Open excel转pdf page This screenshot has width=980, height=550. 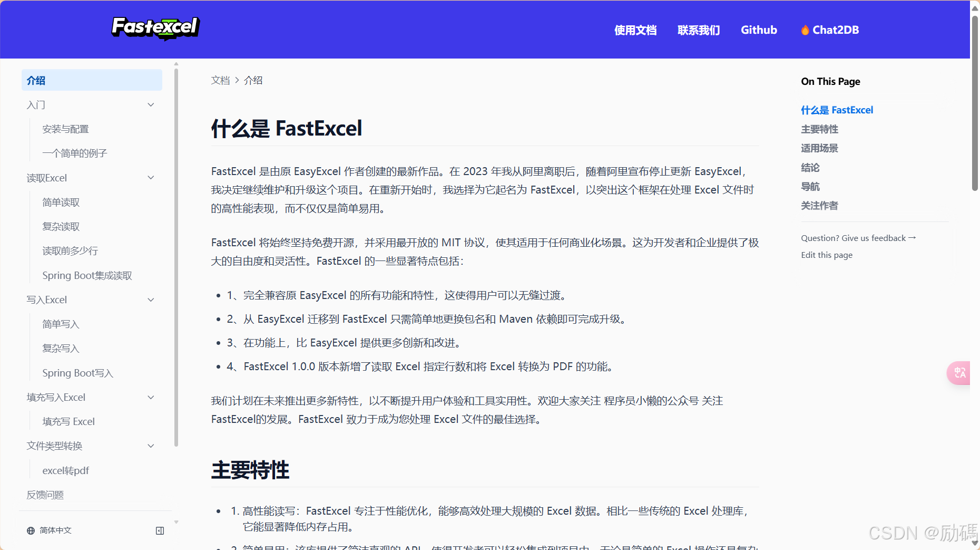[65, 471]
